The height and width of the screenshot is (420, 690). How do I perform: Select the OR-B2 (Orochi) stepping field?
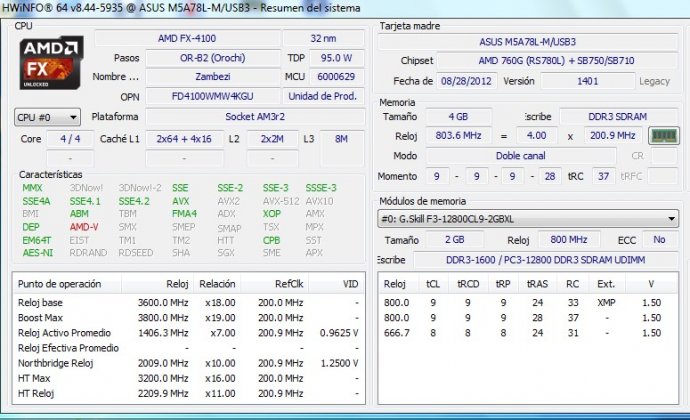(213, 58)
